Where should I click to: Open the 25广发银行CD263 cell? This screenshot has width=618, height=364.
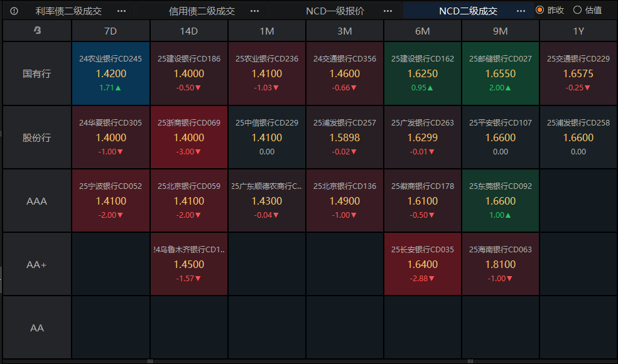[423, 137]
